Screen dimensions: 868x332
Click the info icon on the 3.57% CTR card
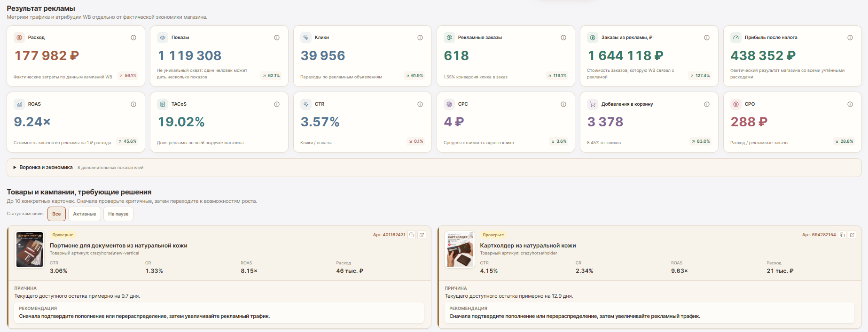(420, 104)
